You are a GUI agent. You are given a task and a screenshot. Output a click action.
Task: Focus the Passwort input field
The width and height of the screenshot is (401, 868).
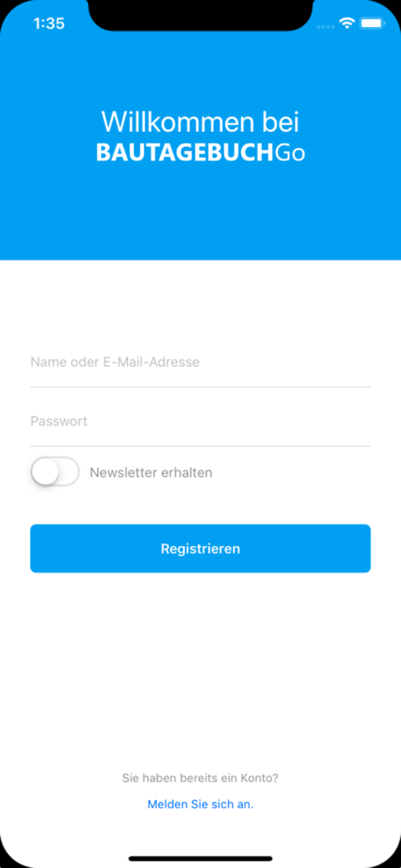click(x=200, y=421)
